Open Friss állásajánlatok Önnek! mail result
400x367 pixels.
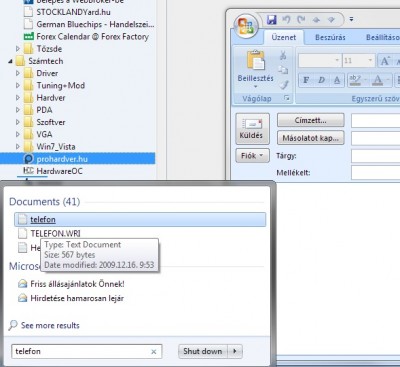[77, 284]
